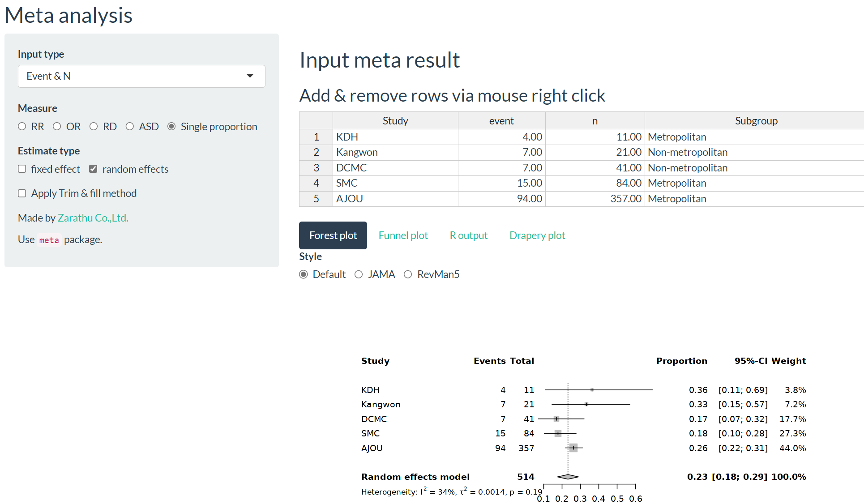Open the R output tab

[x=468, y=235]
